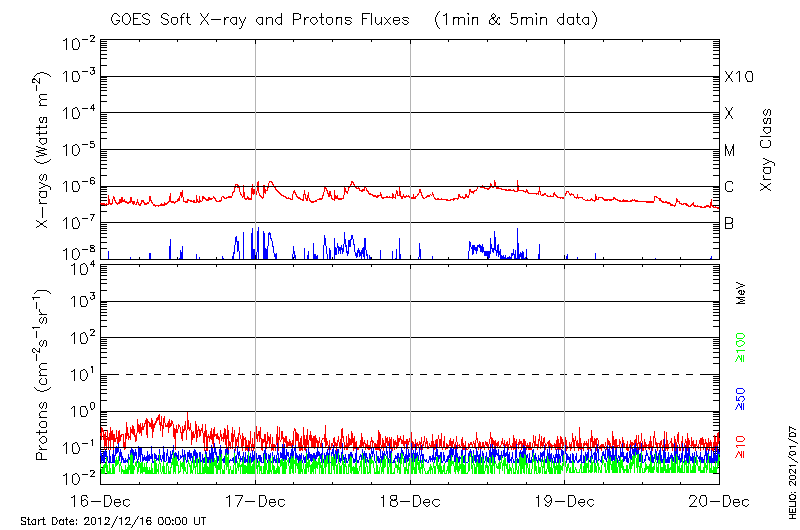Click the 17-Dec date tick label
The width and height of the screenshot is (800, 530).
[256, 501]
